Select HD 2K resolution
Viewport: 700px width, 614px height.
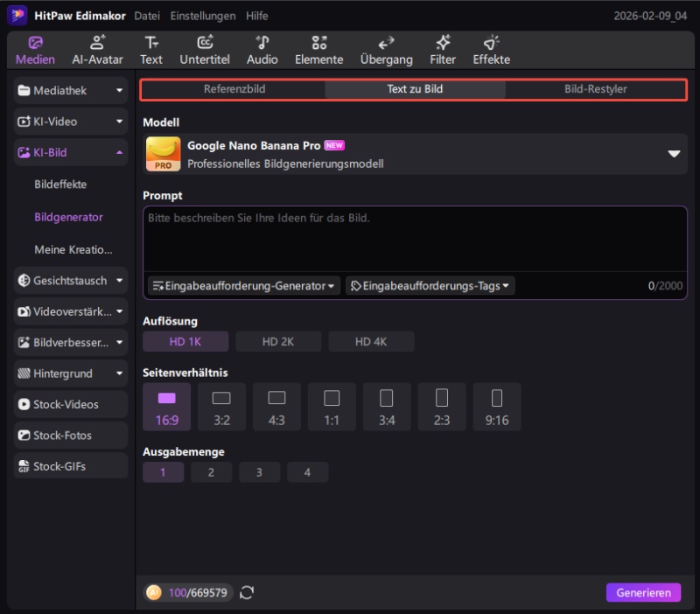(x=278, y=342)
